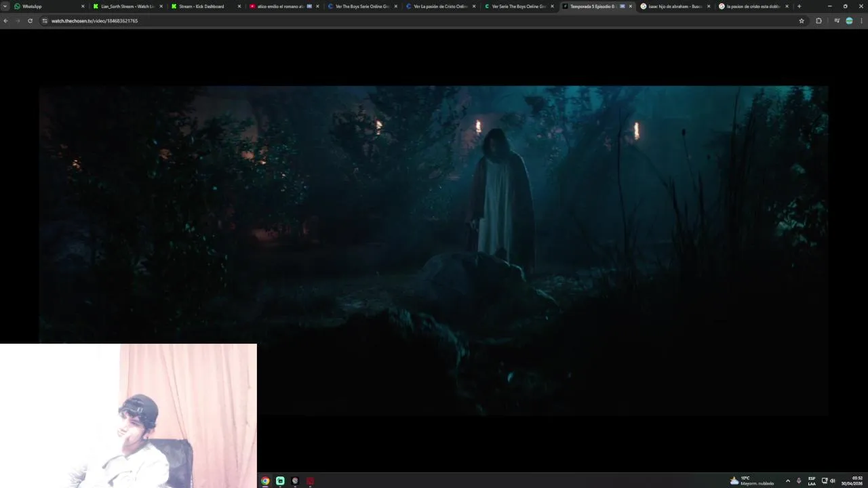The image size is (868, 488).
Task: Open the microphone tray icon
Action: 799,481
